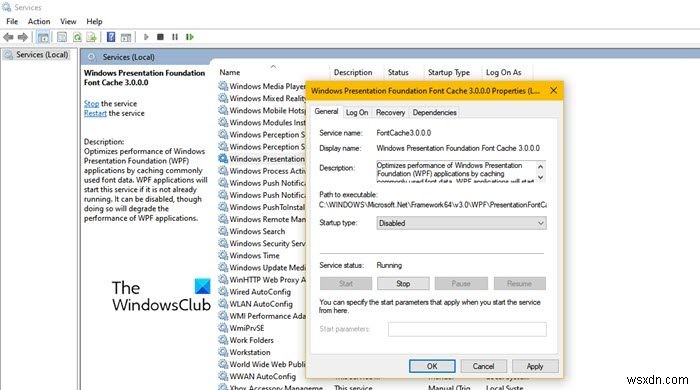Image resolution: width=700 pixels, height=390 pixels.
Task: Click the Start parameters input field
Action: click(x=467, y=329)
